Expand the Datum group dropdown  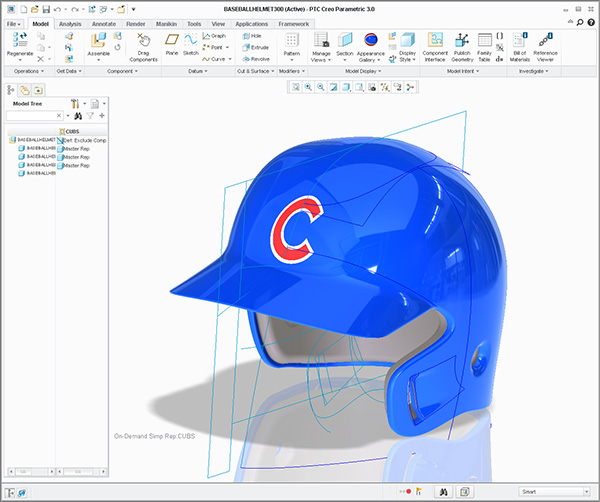[x=197, y=71]
